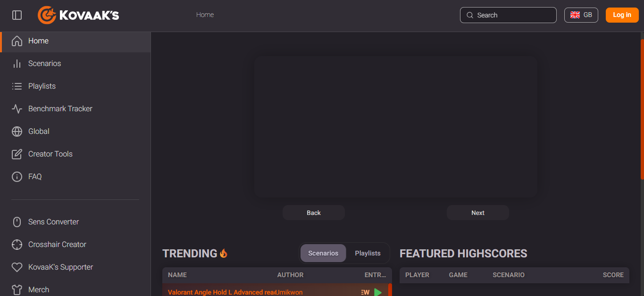
Task: Open Benchmark Tracker via the pulse icon
Action: [x=17, y=109]
